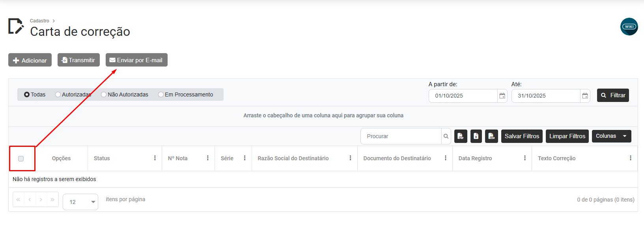Export the list to CSV
The image size is (644, 237).
point(491,136)
